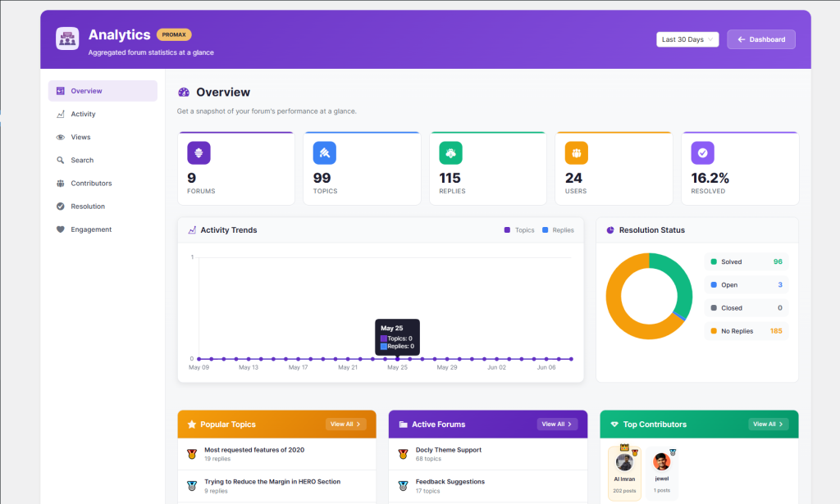Click the Analytics forum logo icon

coord(67,39)
